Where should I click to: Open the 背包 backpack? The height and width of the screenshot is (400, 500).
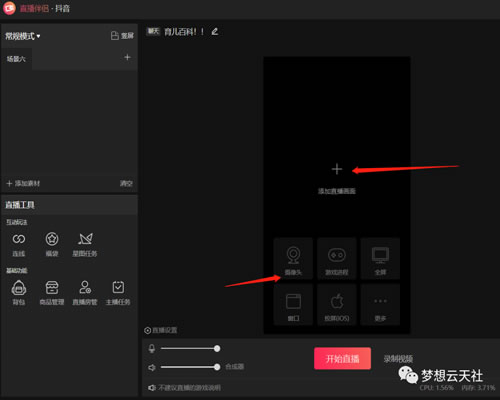[19, 293]
